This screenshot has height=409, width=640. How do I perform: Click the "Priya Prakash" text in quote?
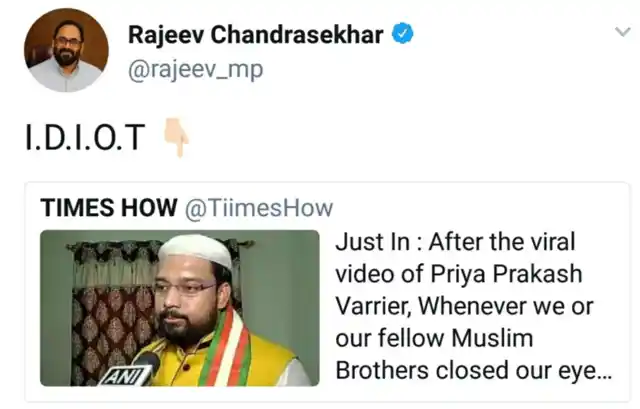(x=506, y=274)
